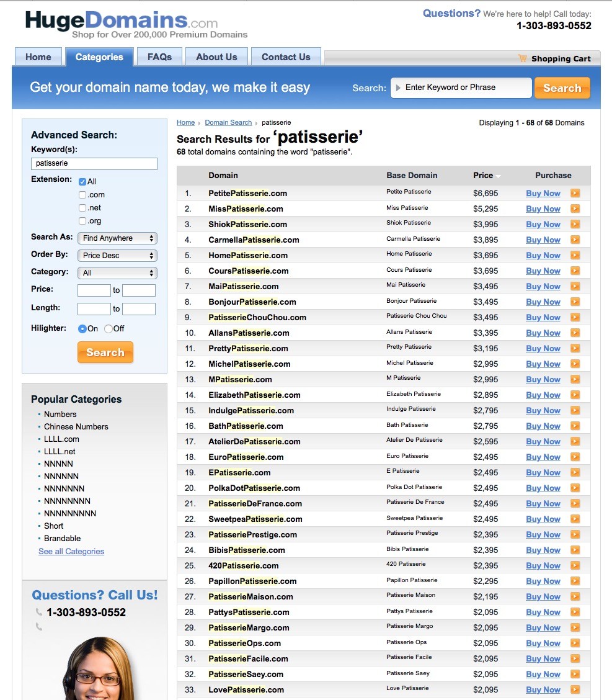Click orange arrow icon for HomePatisserie.com
Viewport: 612px width, 700px height.
[575, 255]
